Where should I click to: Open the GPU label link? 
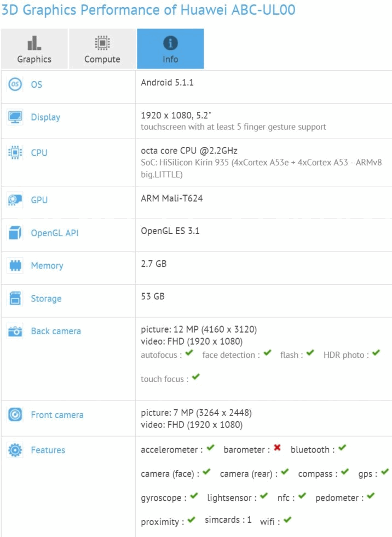coord(39,200)
